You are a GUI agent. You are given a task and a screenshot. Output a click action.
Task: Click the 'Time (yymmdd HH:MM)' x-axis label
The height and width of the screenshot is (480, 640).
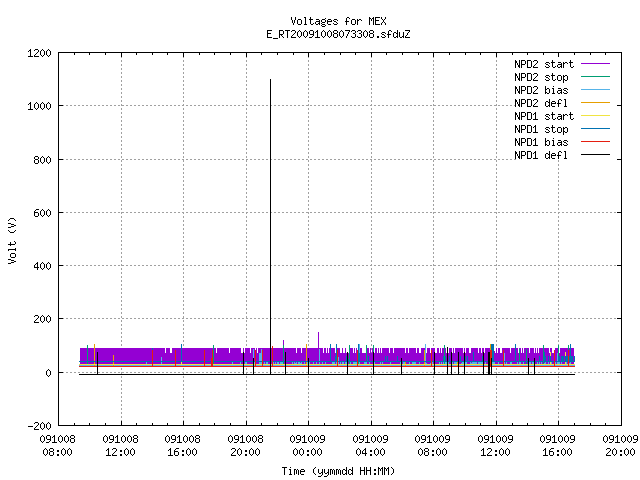point(338,471)
